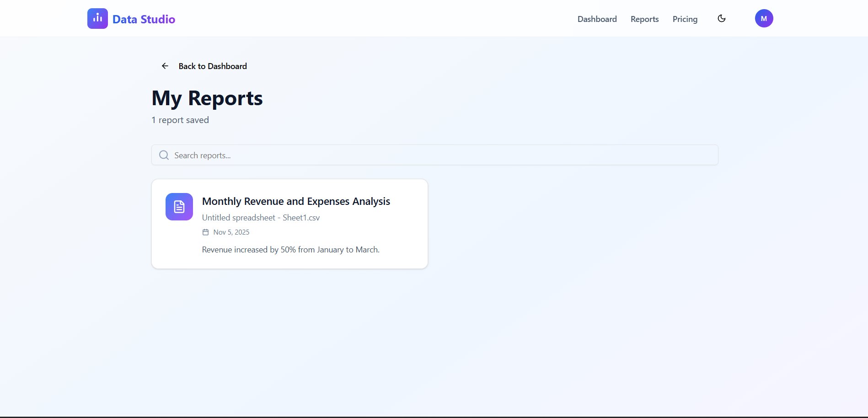Viewport: 868px width, 418px height.
Task: Click the Nov 5, 2025 date label
Action: tap(231, 232)
